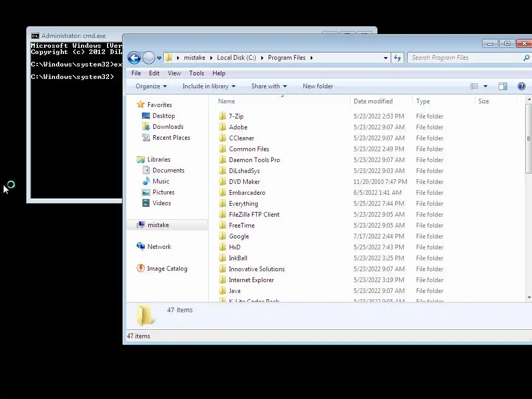
Task: Select the Everything folder icon
Action: tap(222, 203)
